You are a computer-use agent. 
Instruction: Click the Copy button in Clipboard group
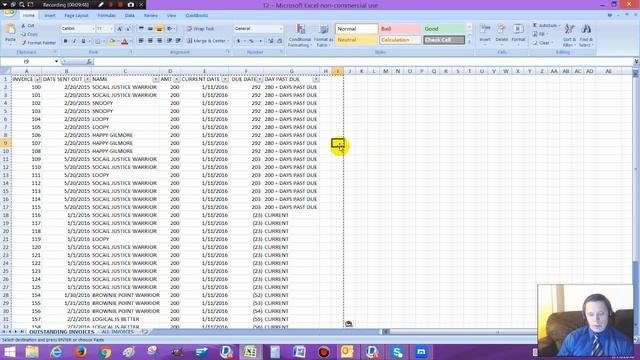pyautogui.click(x=29, y=34)
